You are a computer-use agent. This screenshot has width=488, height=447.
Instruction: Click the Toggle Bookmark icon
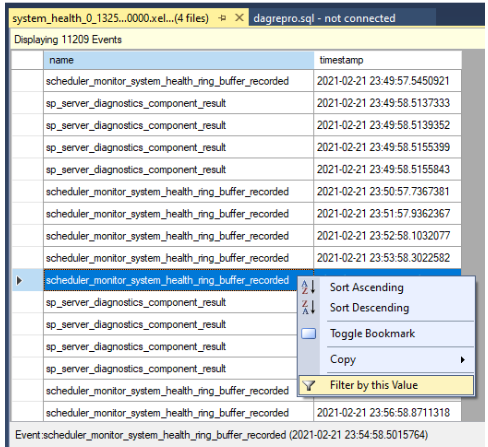click(x=309, y=333)
